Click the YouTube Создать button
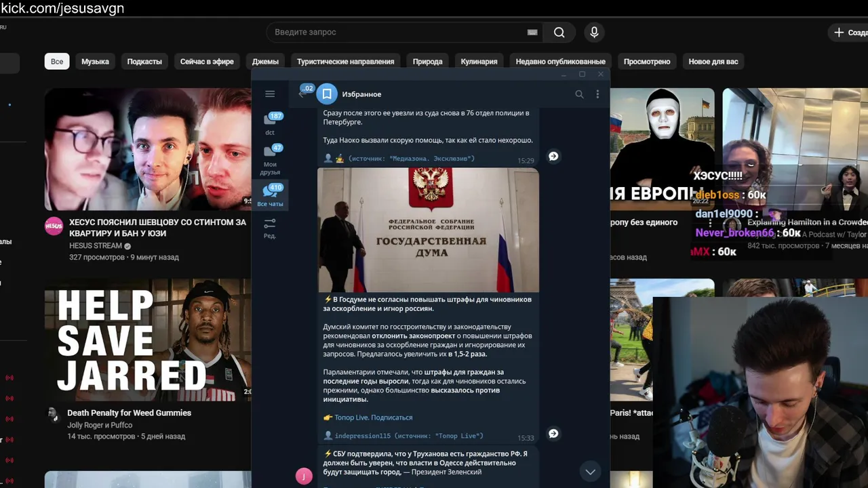The width and height of the screenshot is (868, 488). 849,32
